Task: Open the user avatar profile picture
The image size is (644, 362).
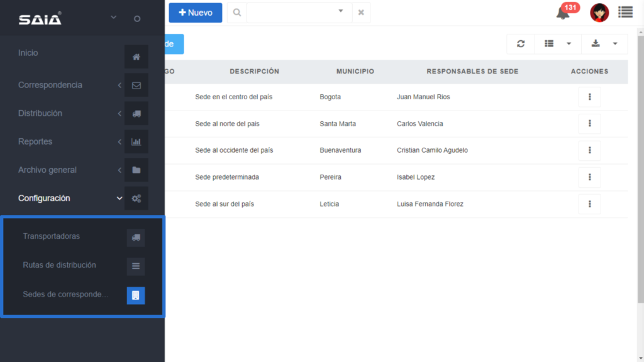Action: coord(599,13)
